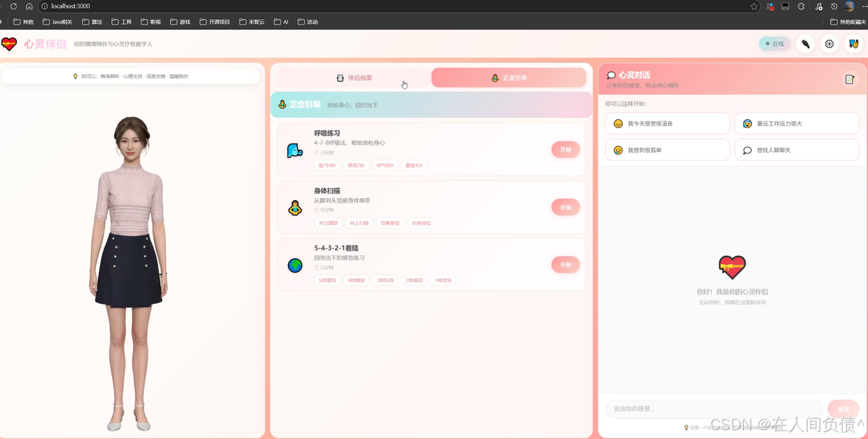Image resolution: width=868 pixels, height=439 pixels.
Task: Click the speech bubble icon beside 心灵对话
Action: click(611, 75)
